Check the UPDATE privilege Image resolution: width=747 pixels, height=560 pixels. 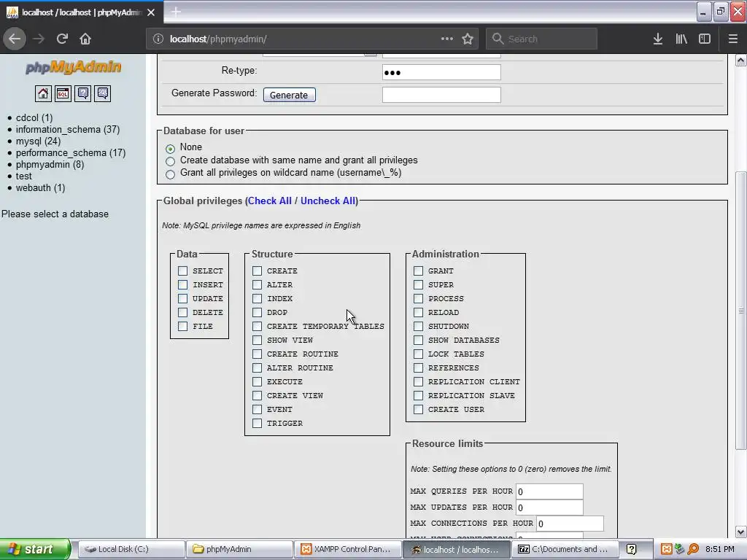coord(182,298)
